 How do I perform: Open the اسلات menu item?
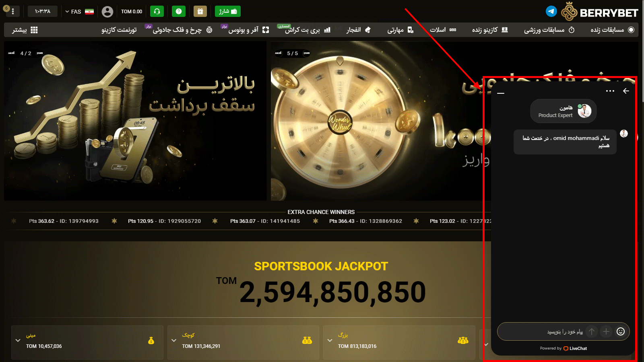tap(443, 30)
